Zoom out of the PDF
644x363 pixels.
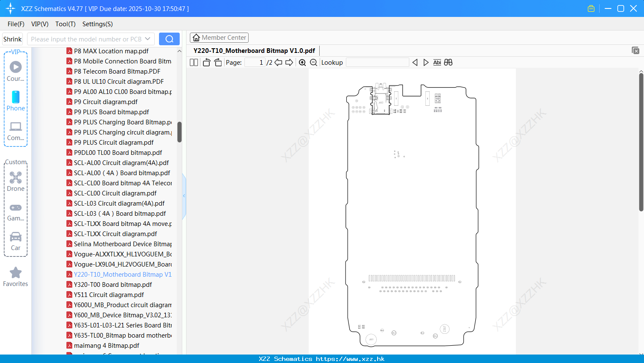tap(313, 62)
